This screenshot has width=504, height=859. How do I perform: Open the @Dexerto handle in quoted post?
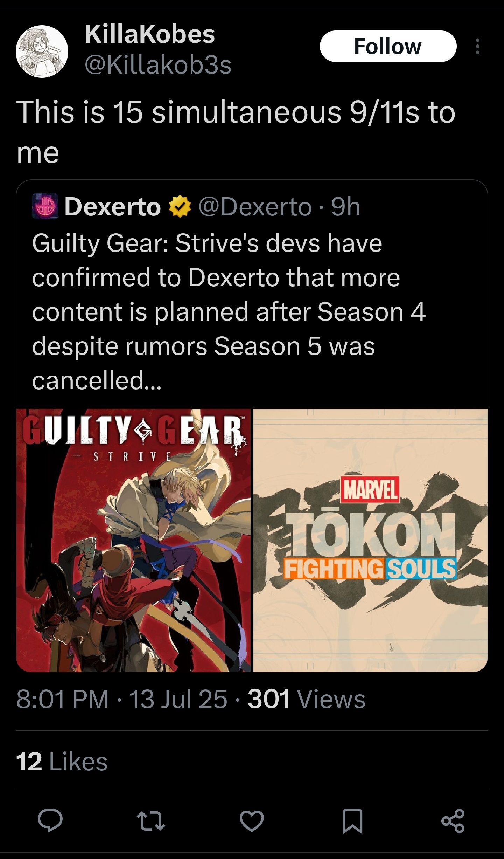click(x=255, y=206)
